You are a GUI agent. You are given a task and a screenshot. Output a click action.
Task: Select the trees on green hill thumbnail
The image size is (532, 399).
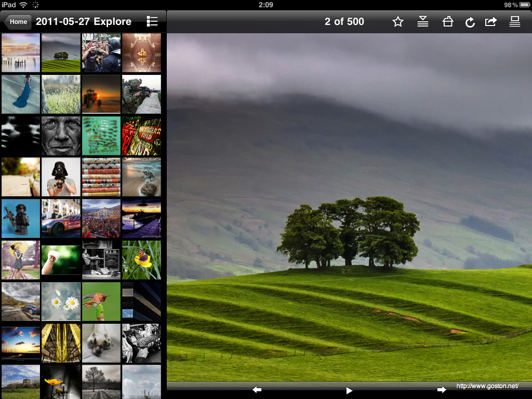pos(61,52)
